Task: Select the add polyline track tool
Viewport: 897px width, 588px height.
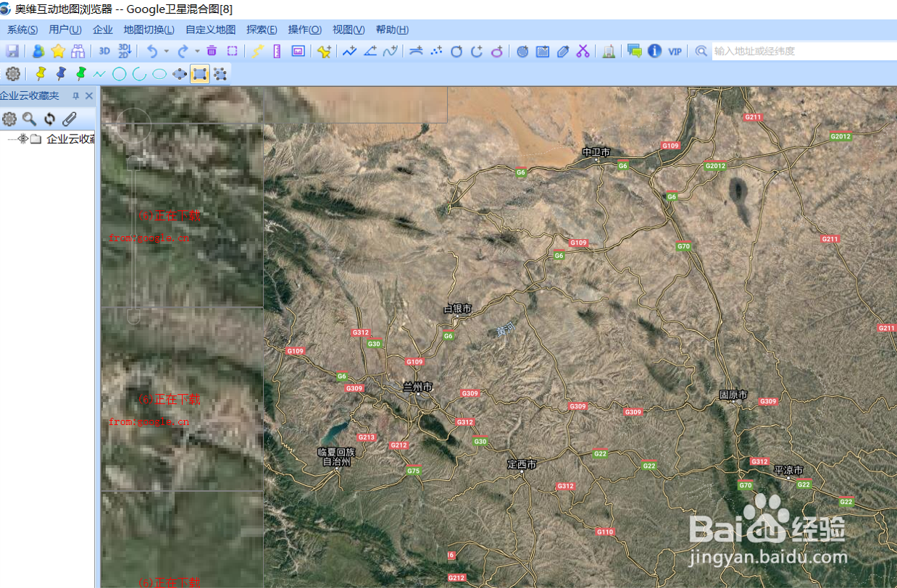Action: [350, 51]
